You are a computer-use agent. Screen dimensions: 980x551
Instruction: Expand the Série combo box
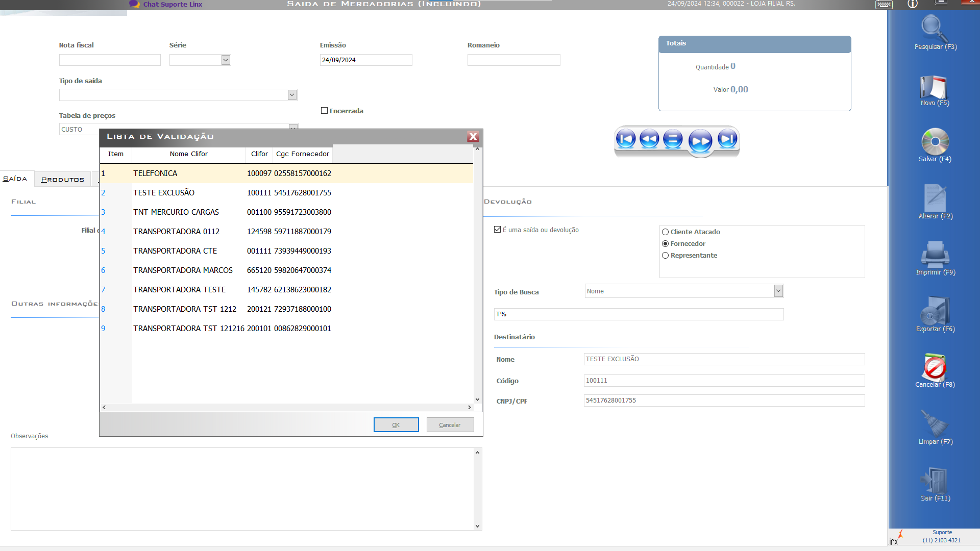pos(226,60)
